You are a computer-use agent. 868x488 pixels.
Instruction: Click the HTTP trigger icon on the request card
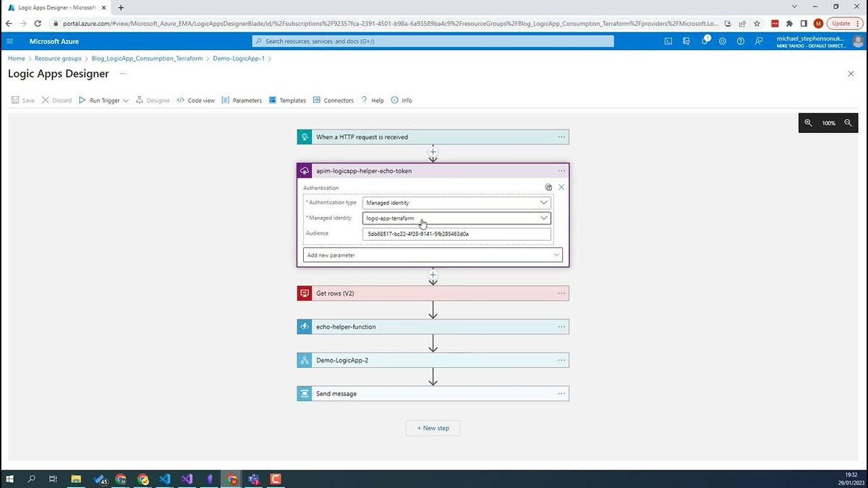[304, 137]
